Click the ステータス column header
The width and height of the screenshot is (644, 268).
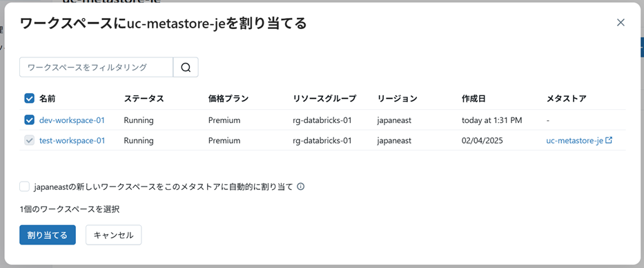click(x=144, y=99)
